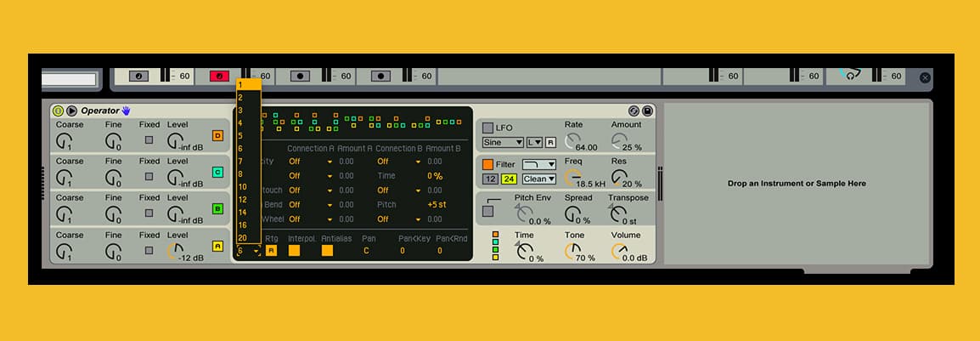Select operator D orange button
Viewport: 980px width, 341px height.
pos(217,136)
